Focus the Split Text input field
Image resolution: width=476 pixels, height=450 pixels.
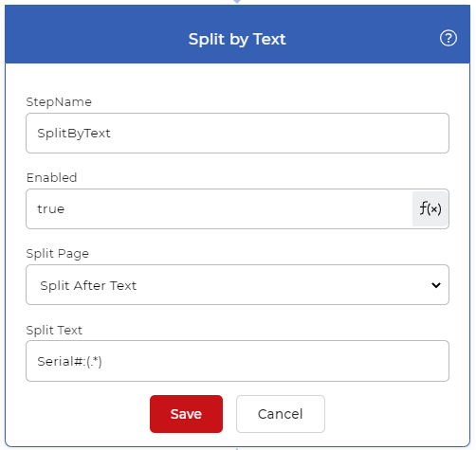point(237,361)
